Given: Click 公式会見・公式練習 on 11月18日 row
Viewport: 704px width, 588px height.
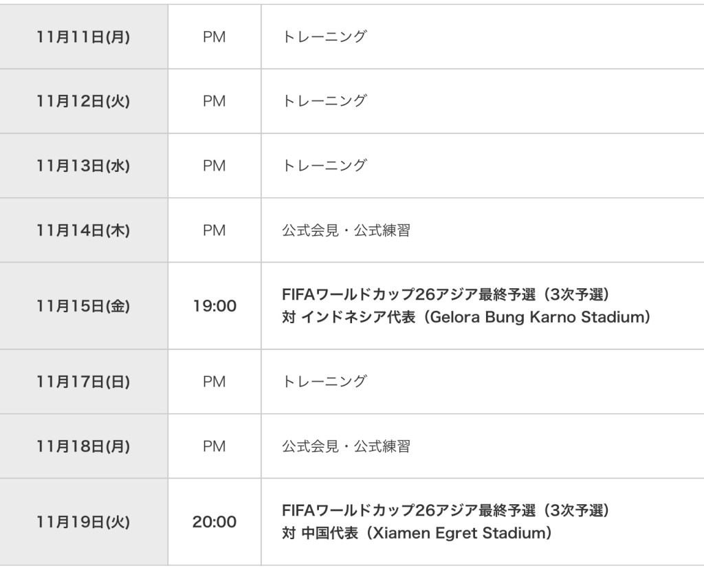Looking at the screenshot, I should tap(346, 446).
